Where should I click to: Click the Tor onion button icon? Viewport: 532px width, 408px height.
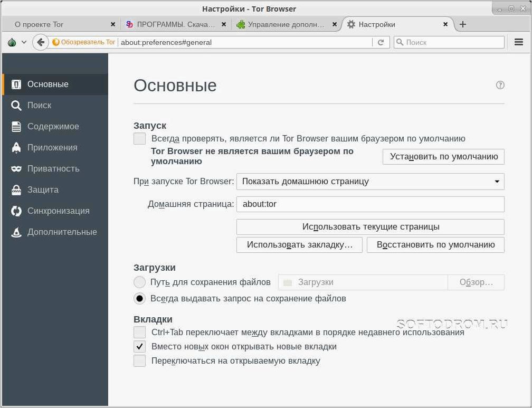[x=12, y=42]
